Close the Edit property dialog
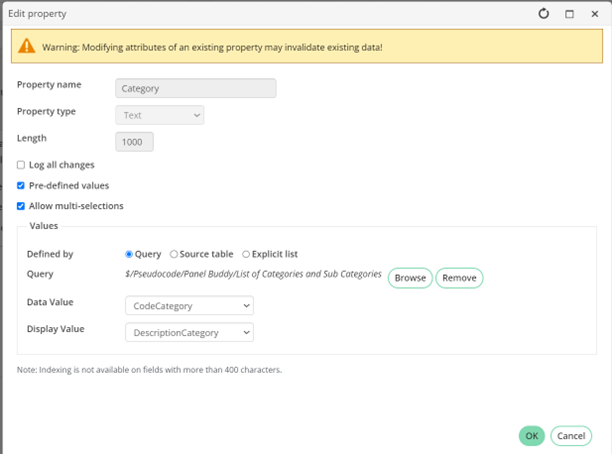The image size is (612, 454). (595, 14)
